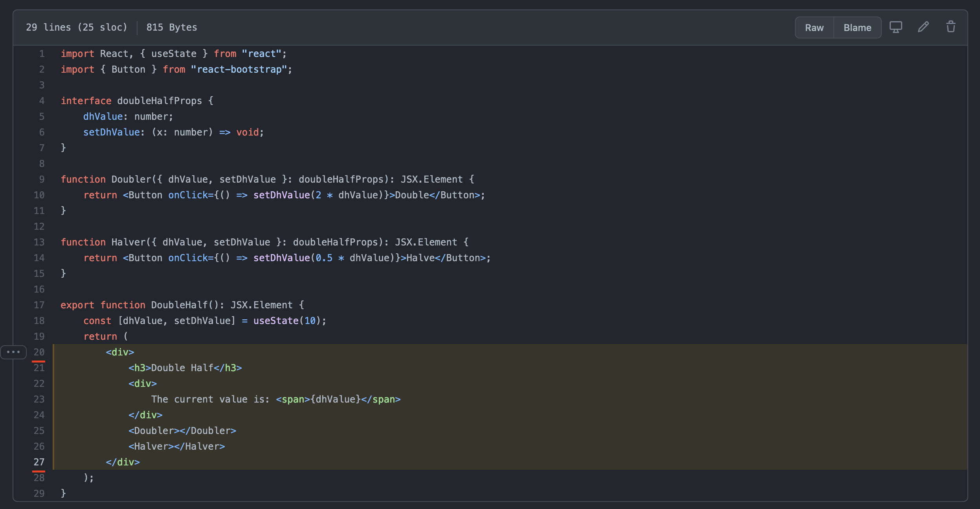Image resolution: width=980 pixels, height=509 pixels.
Task: Open file in GitHub Desktop icon
Action: point(896,27)
